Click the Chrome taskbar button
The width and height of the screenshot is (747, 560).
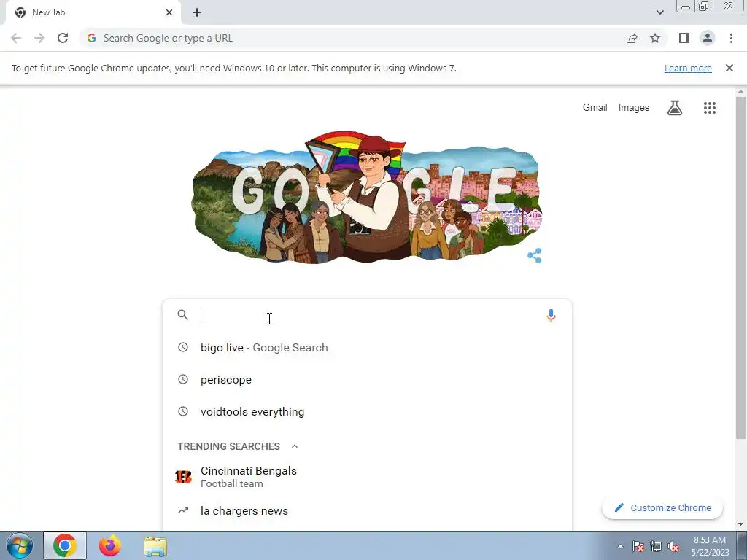65,545
